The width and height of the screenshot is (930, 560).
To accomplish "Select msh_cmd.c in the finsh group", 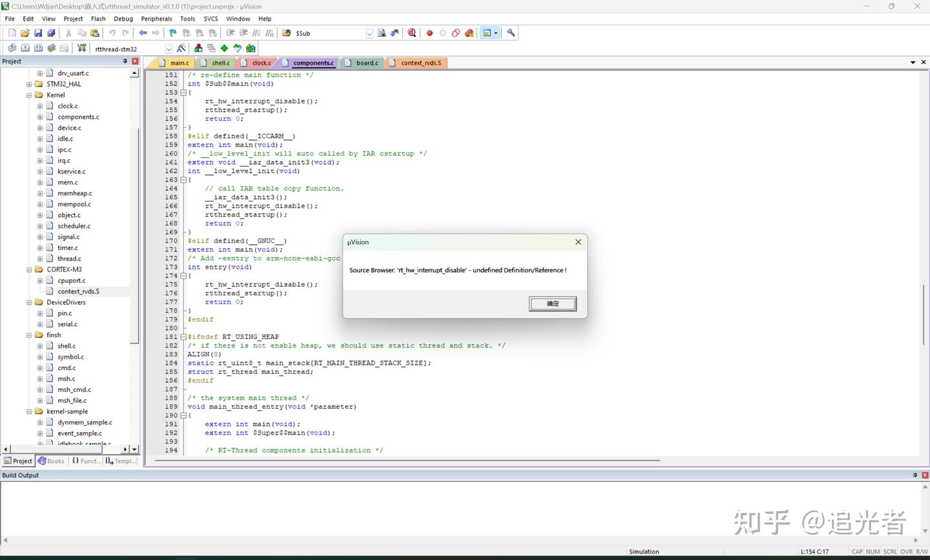I will coord(74,389).
